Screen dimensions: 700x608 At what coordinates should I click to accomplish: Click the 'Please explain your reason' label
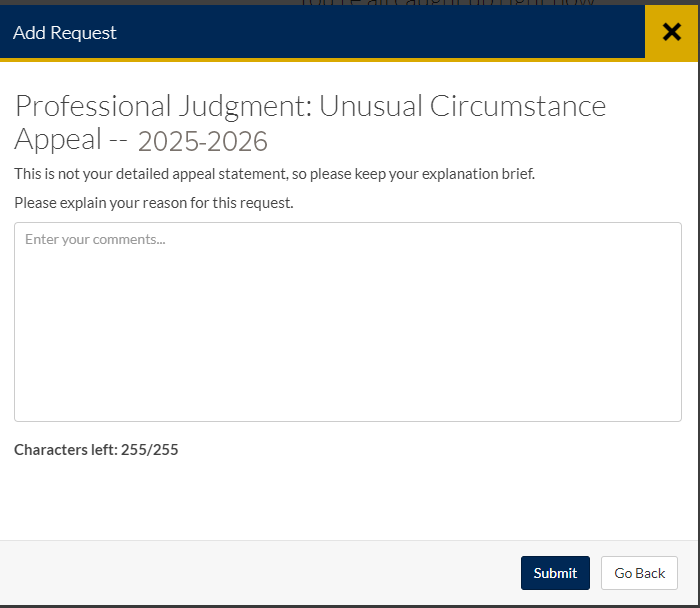click(154, 203)
